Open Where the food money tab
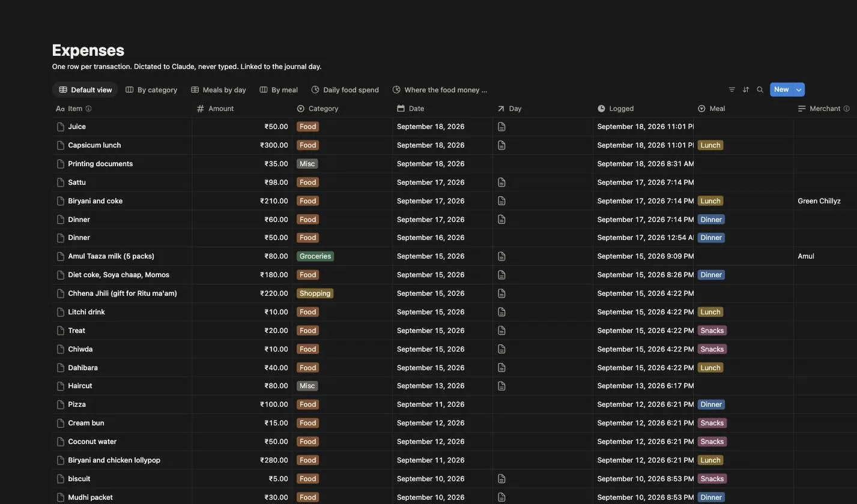This screenshot has height=504, width=857. pyautogui.click(x=440, y=90)
